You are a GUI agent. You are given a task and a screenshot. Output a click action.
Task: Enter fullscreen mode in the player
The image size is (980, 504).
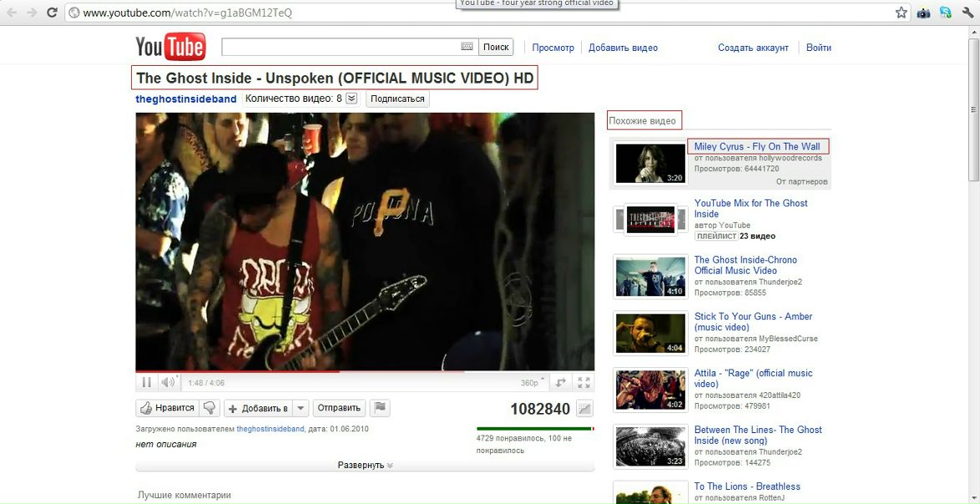pyautogui.click(x=584, y=382)
